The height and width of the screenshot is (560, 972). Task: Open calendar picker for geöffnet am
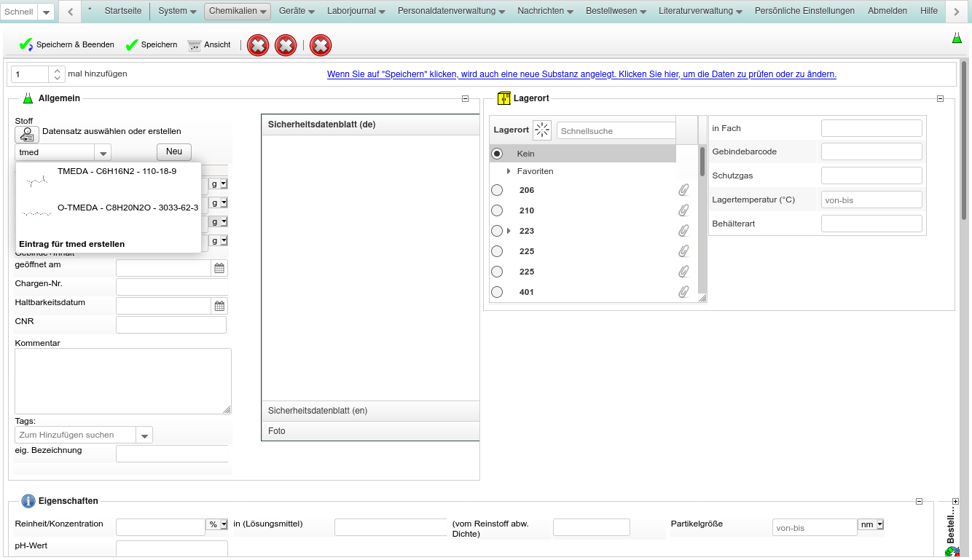[x=219, y=268]
